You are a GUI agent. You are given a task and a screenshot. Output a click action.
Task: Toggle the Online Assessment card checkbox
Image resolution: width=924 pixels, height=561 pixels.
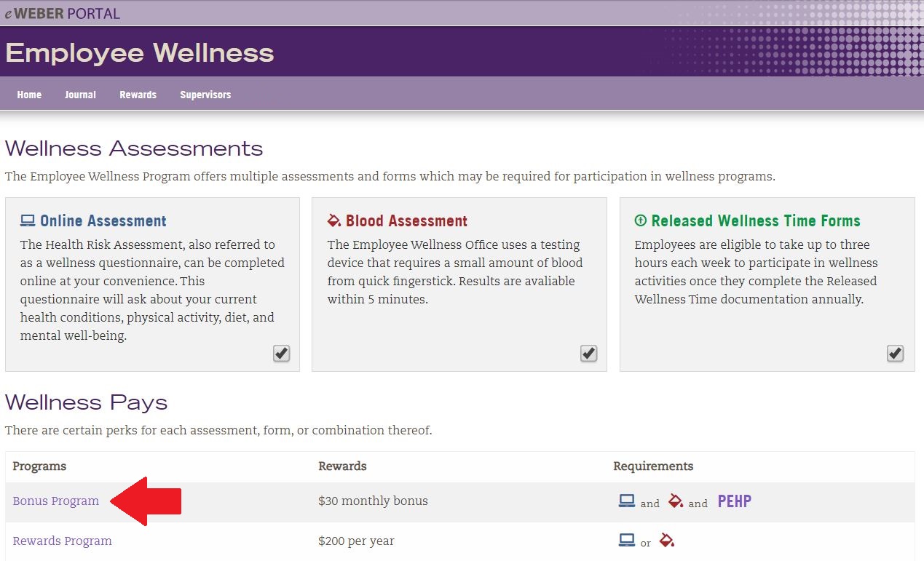click(x=281, y=353)
